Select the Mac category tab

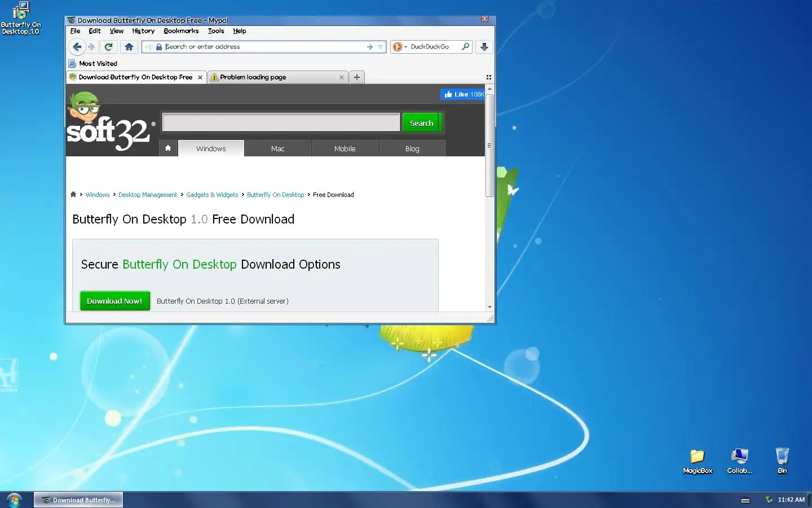[278, 148]
